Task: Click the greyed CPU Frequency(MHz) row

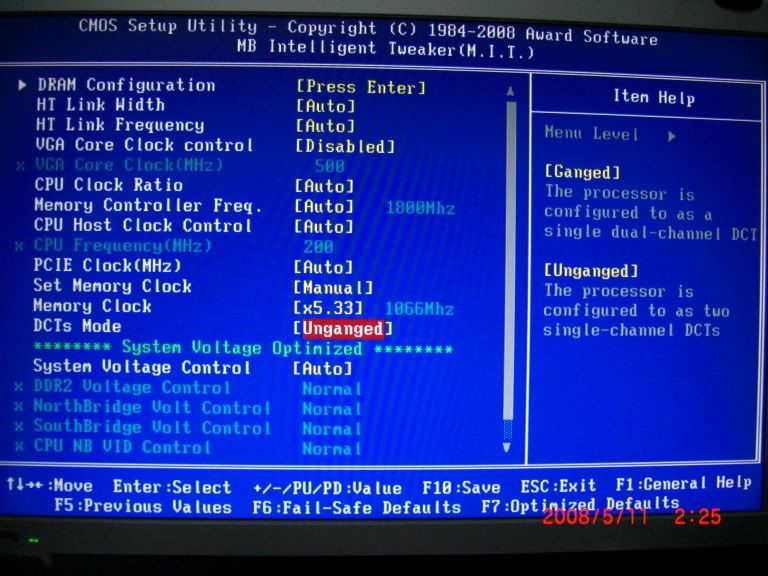Action: point(122,245)
